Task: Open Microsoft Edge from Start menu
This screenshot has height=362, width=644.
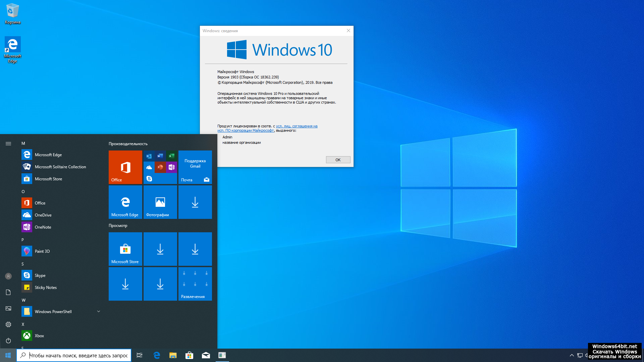Action: point(48,154)
